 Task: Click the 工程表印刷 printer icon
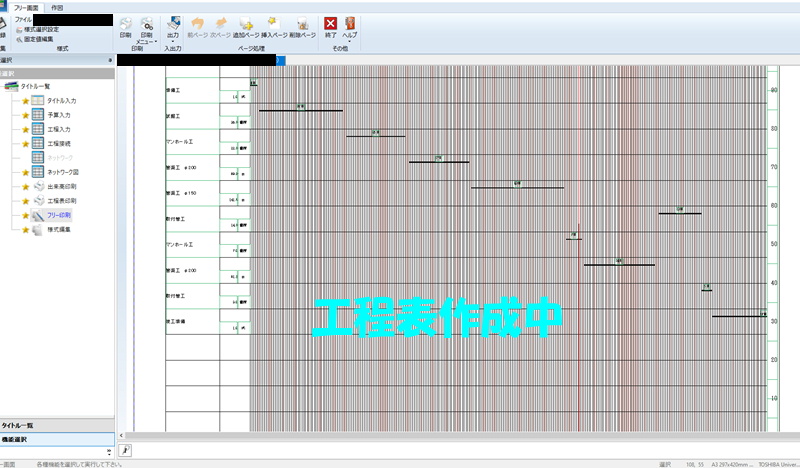click(37, 201)
